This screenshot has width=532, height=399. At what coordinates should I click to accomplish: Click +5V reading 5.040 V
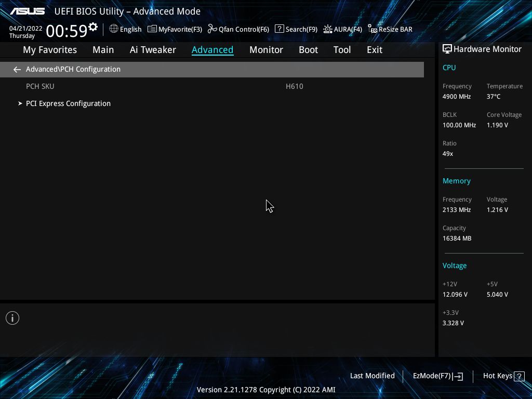(497, 295)
